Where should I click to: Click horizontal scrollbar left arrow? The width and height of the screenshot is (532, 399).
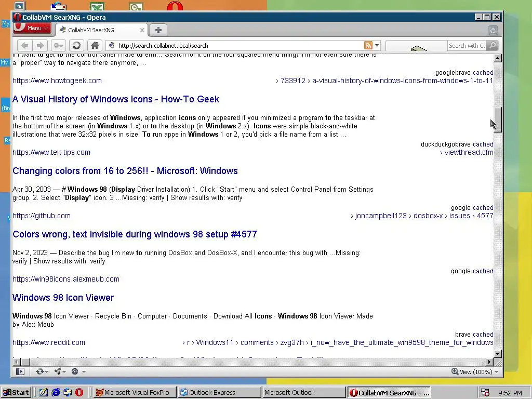[16, 362]
